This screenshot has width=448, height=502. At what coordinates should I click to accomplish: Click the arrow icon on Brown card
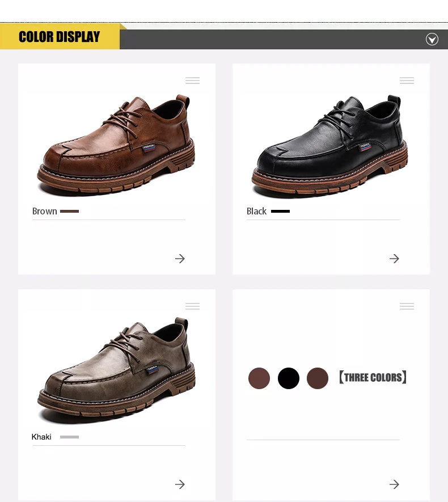click(180, 259)
